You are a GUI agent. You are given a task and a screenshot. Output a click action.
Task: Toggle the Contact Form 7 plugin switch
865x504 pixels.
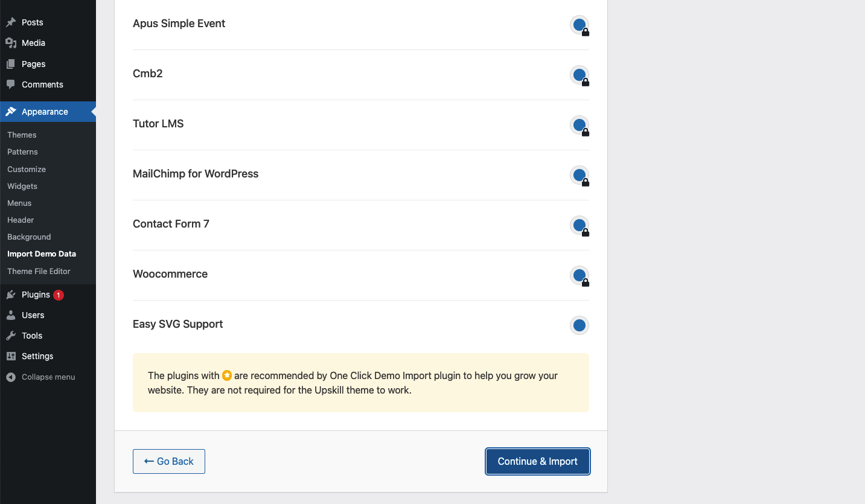579,225
